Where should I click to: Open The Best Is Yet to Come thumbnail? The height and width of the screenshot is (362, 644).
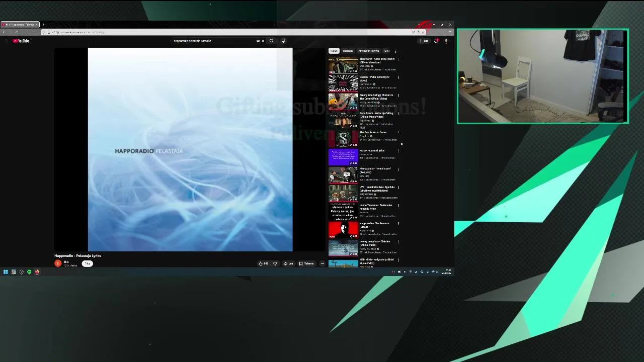(x=343, y=138)
